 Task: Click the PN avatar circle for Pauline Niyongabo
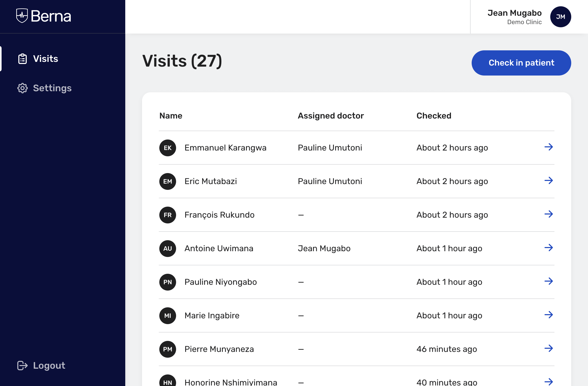click(167, 282)
